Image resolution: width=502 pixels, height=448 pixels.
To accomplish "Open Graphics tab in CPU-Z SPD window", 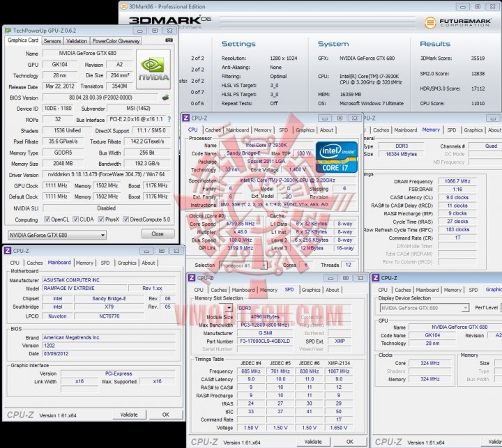I will [310, 290].
